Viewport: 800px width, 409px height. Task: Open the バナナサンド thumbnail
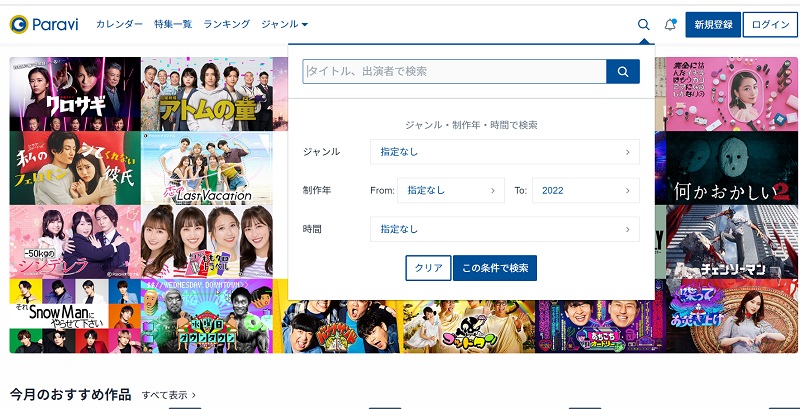tap(337, 326)
